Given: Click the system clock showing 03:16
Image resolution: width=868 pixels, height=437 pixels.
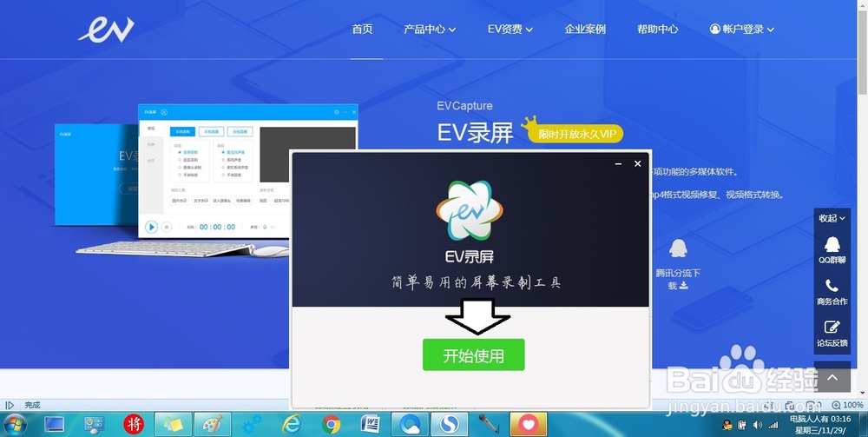Looking at the screenshot, I should pos(820,425).
